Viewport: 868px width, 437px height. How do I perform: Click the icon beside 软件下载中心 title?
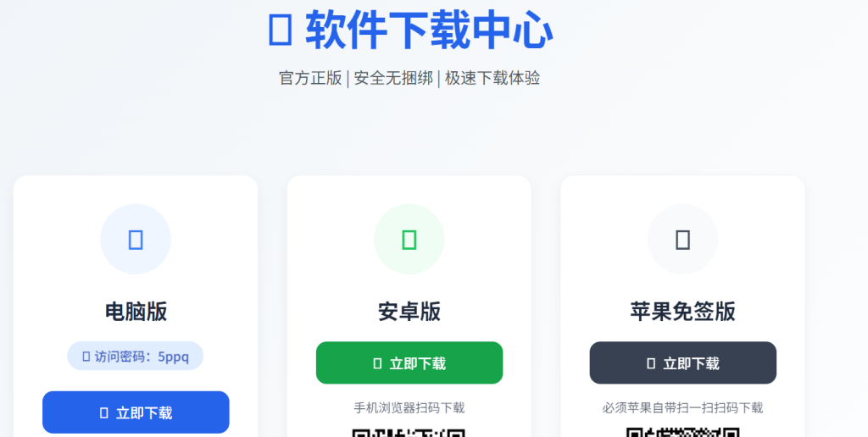(x=280, y=30)
